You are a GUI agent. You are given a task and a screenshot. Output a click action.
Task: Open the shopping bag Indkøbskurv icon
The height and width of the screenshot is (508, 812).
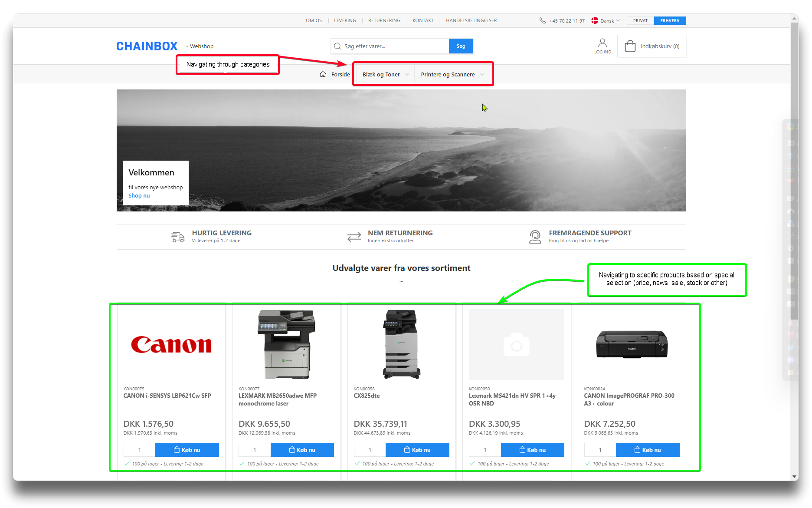(x=630, y=46)
